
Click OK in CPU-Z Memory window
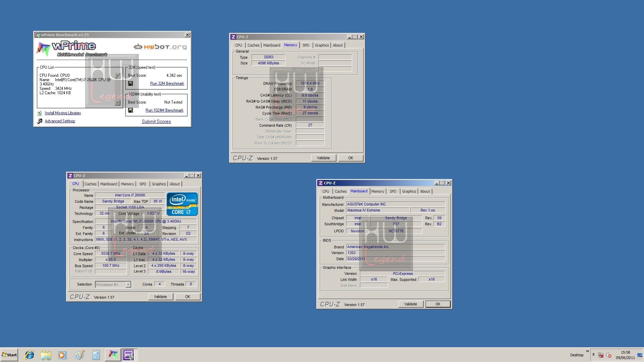351,158
